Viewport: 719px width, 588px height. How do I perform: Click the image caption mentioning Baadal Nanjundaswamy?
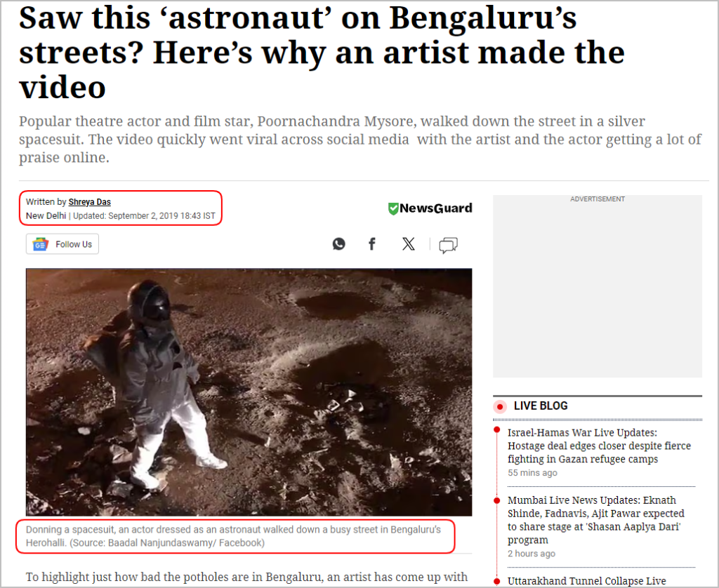coord(233,536)
